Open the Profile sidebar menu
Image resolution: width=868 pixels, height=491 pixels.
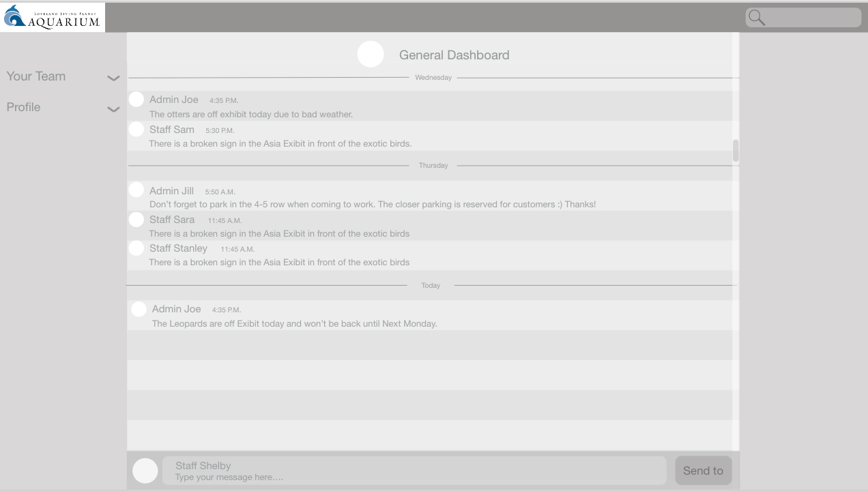click(23, 107)
